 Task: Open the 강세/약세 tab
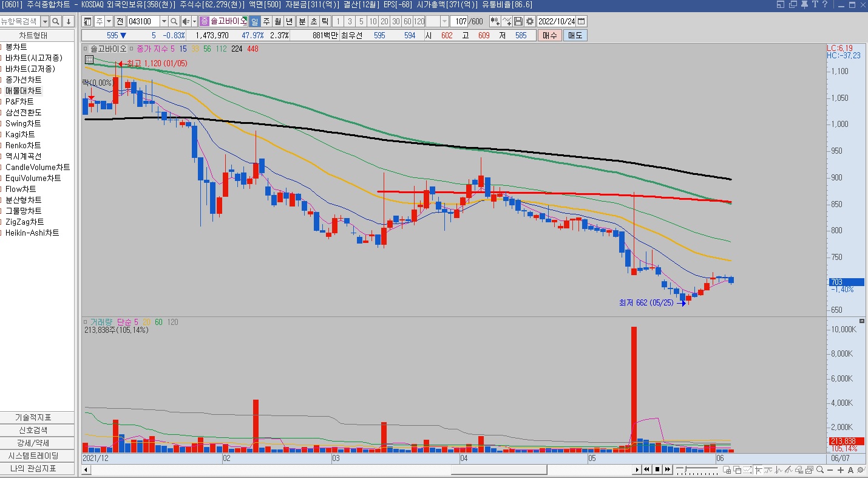37,443
